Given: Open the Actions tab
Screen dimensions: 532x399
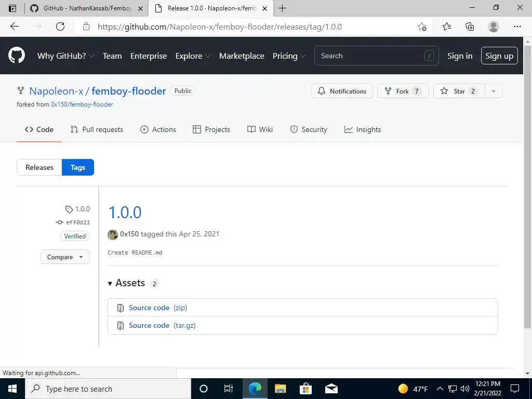Looking at the screenshot, I should click(158, 129).
